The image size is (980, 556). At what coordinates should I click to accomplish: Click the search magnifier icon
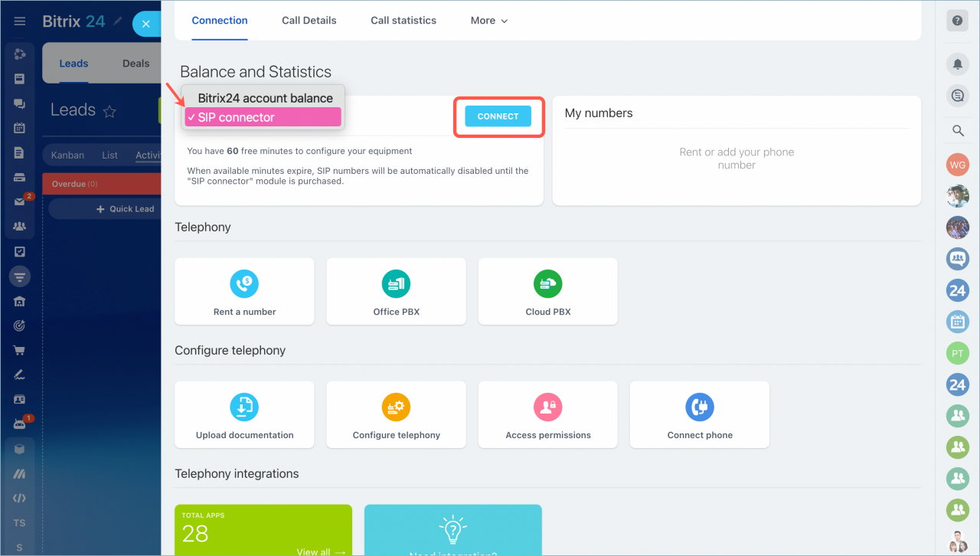[958, 131]
